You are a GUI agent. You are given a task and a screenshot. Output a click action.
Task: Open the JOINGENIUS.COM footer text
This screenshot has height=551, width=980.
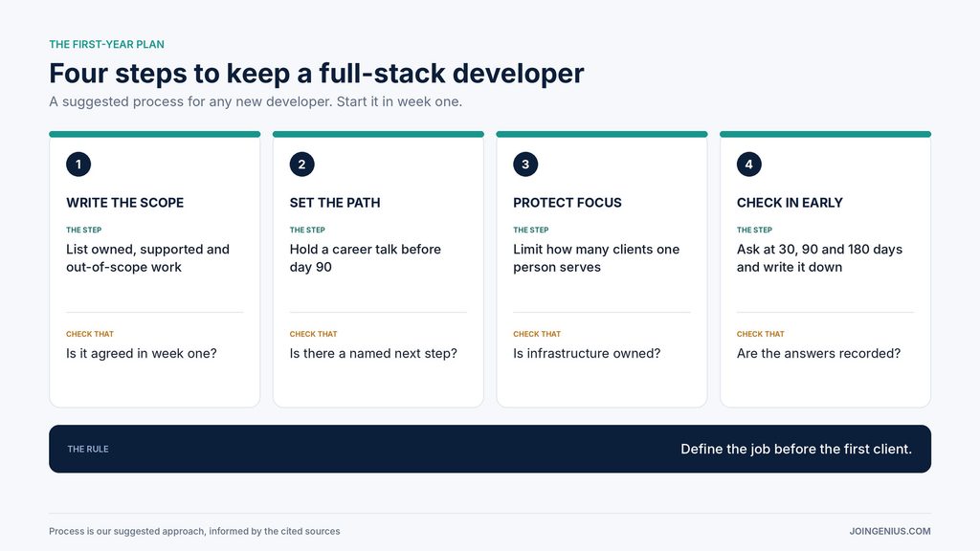[890, 532]
